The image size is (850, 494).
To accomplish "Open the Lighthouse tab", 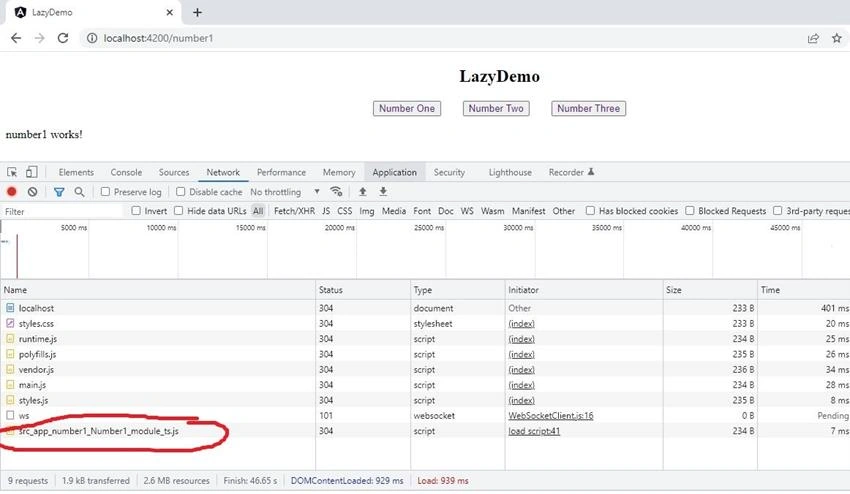I will click(x=510, y=172).
